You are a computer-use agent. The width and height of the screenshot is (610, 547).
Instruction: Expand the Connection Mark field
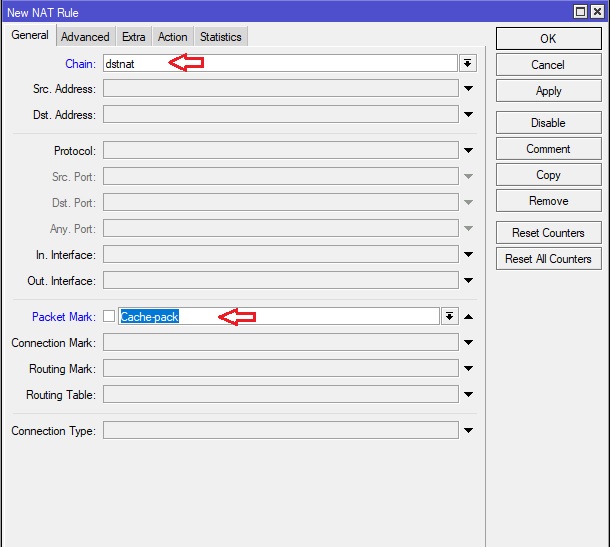click(x=468, y=342)
